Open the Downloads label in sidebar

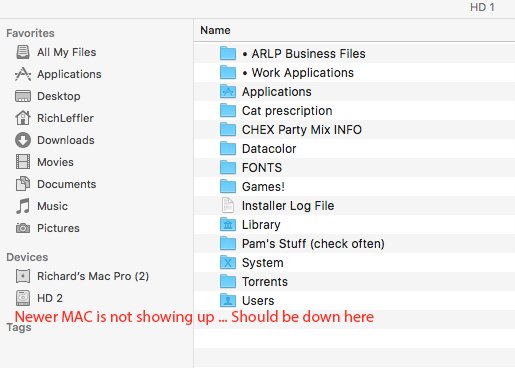[x=66, y=140]
